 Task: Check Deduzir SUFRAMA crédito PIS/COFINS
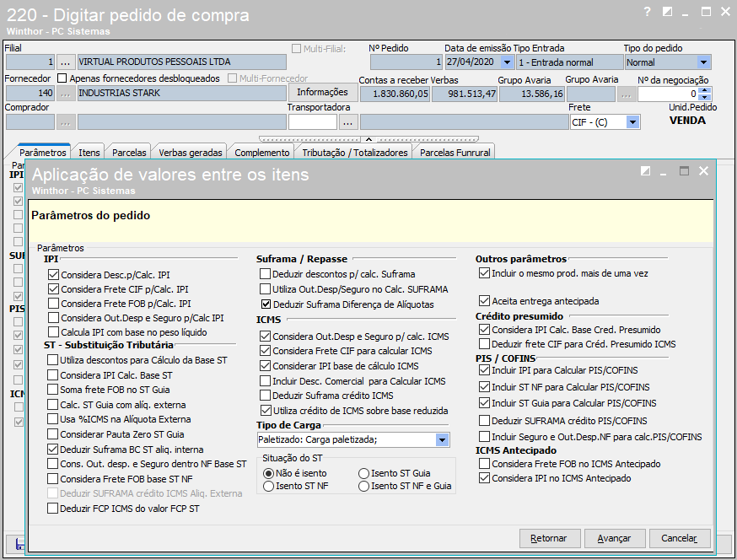[484, 420]
